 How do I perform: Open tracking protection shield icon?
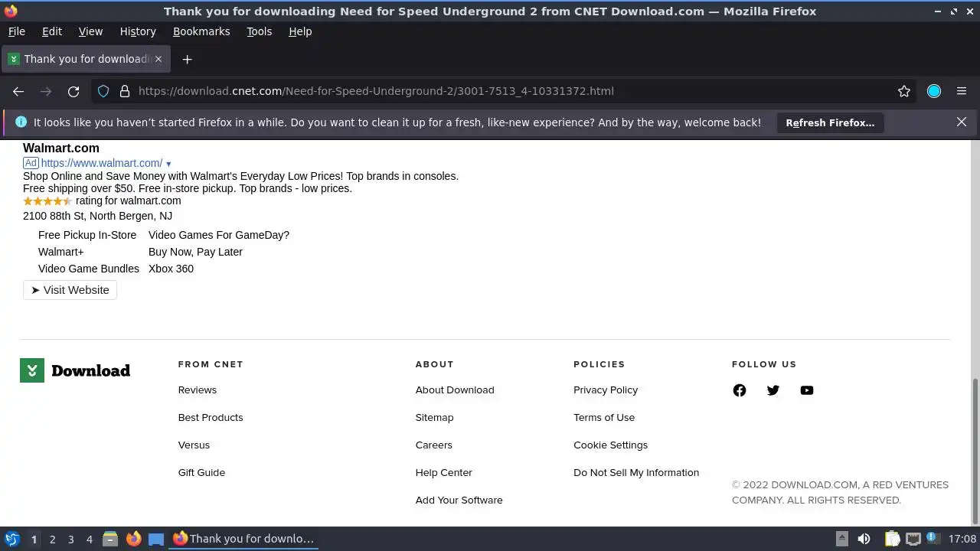[x=103, y=91]
